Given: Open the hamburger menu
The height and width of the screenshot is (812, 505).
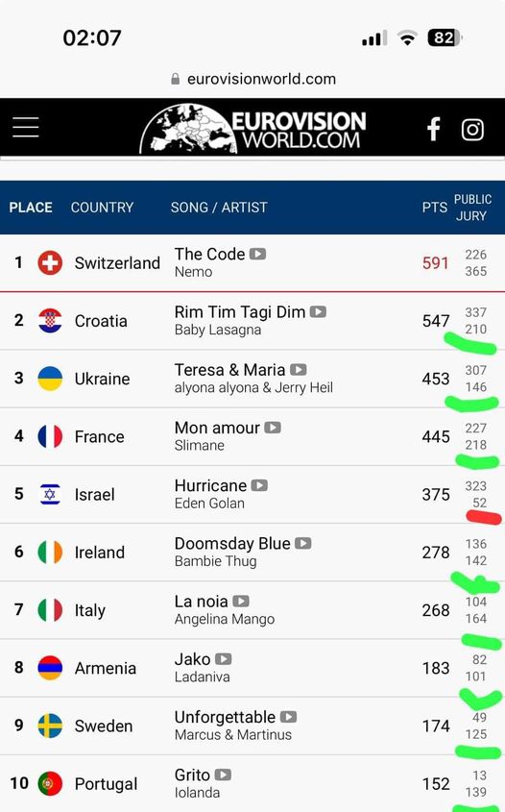Looking at the screenshot, I should coord(26,127).
